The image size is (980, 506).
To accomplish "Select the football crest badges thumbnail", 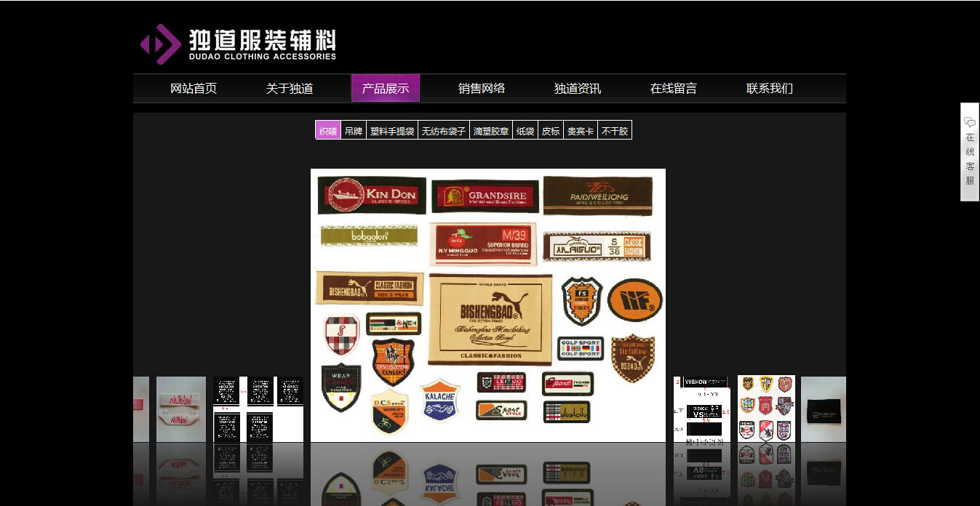I will click(766, 409).
